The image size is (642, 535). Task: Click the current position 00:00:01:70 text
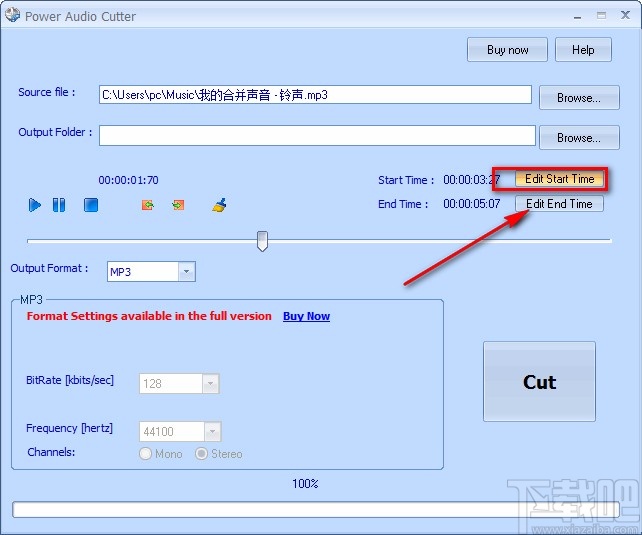pyautogui.click(x=129, y=180)
